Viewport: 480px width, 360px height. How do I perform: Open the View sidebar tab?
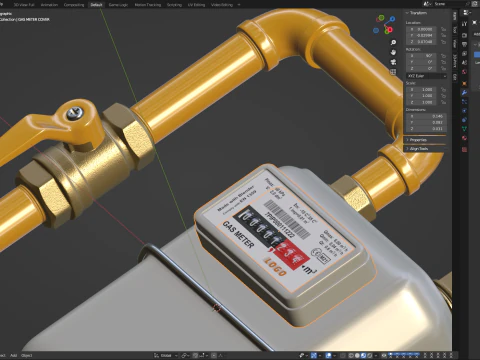455,44
